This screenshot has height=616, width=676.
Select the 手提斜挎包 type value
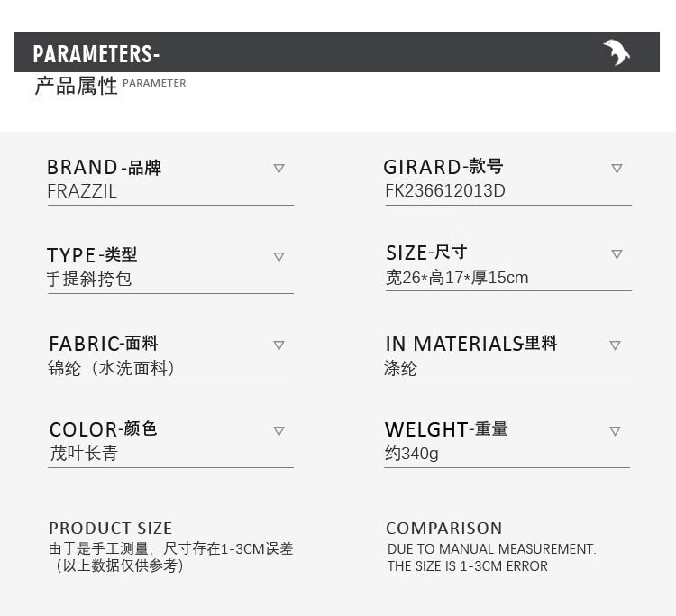coord(89,280)
